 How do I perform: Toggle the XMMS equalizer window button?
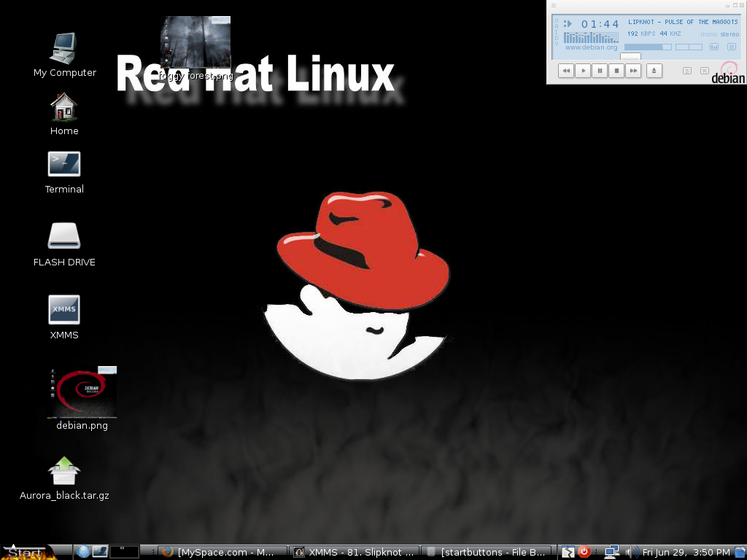tap(714, 47)
